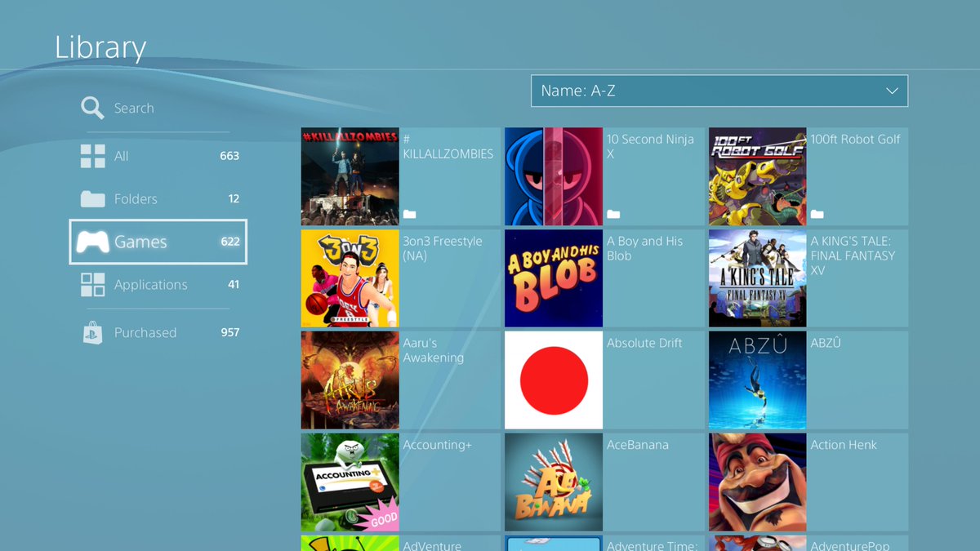Open the 10 Second Ninja X cover art

pos(554,176)
